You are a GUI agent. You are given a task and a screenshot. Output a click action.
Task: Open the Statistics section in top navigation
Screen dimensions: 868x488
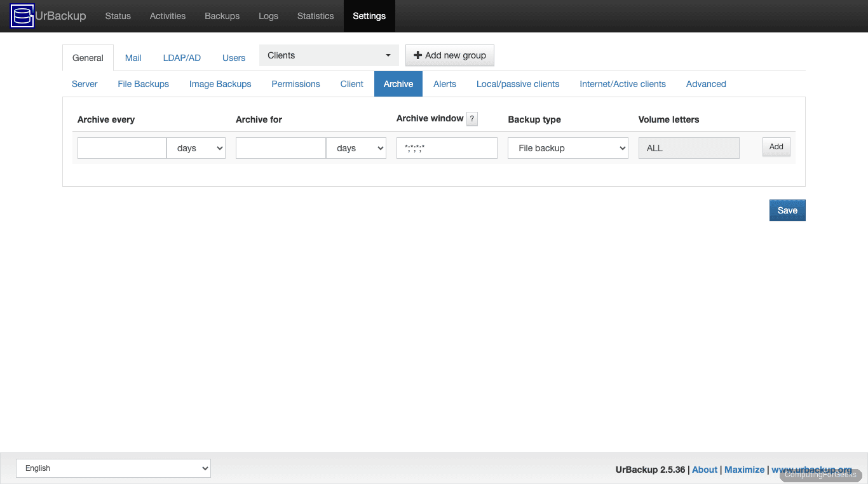(x=315, y=16)
